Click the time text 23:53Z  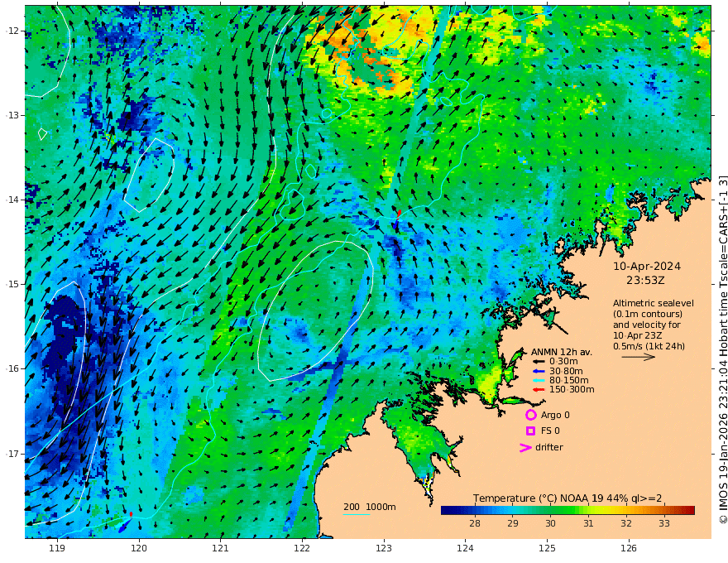(x=645, y=281)
